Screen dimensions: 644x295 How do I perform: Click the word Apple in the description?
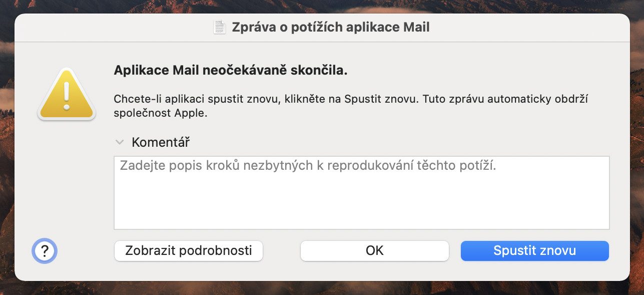coord(190,113)
